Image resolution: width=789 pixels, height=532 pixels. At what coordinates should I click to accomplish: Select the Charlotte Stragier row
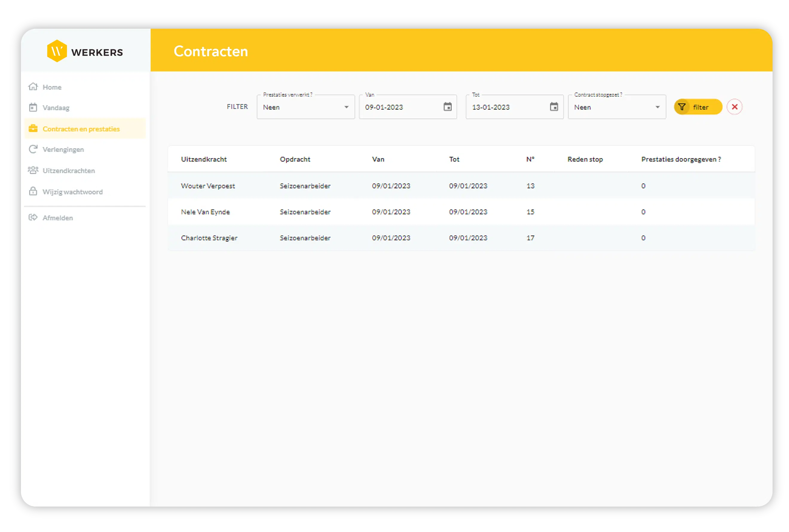coord(461,238)
